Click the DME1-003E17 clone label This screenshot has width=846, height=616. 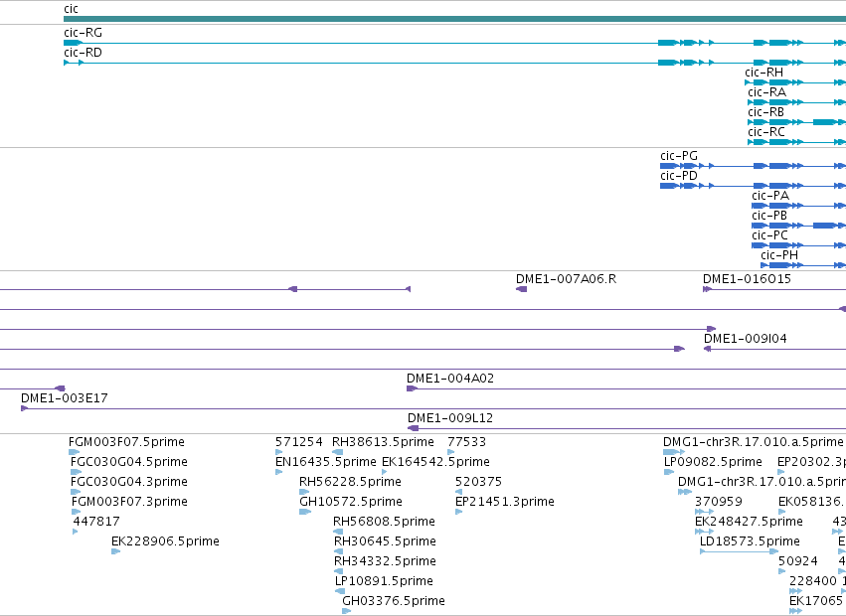coord(65,398)
